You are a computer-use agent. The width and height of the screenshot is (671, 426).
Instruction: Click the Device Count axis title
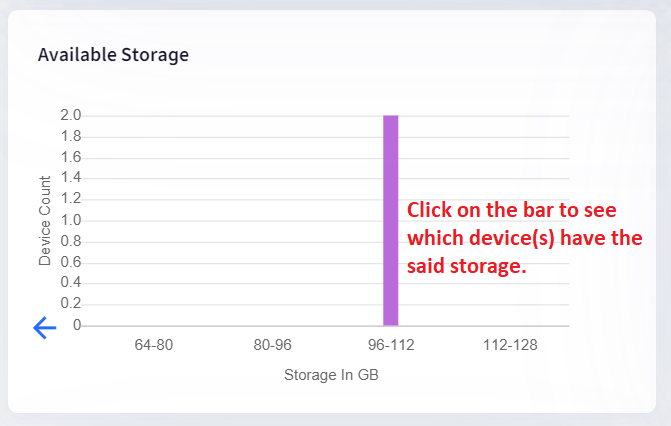tap(45, 220)
